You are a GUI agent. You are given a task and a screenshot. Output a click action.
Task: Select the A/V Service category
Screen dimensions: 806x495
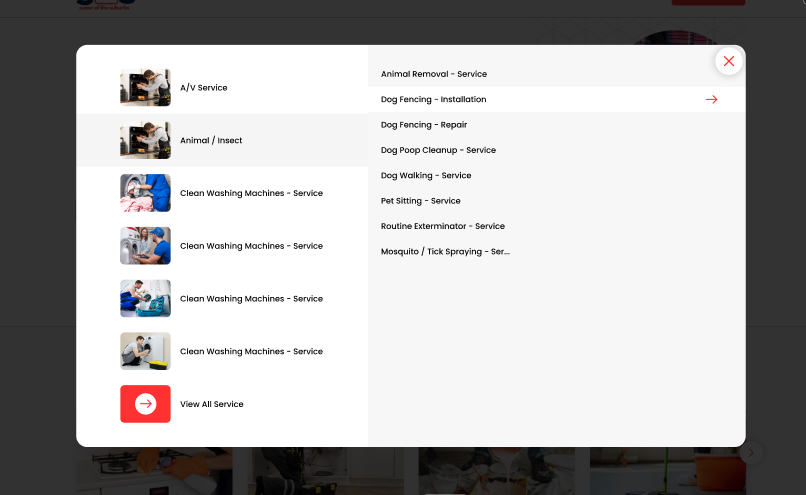point(222,88)
